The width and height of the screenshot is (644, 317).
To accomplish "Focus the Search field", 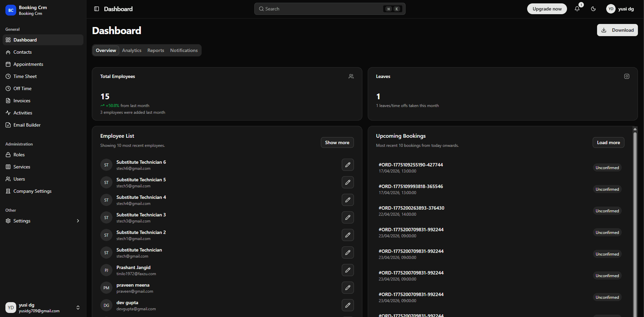I will point(330,9).
